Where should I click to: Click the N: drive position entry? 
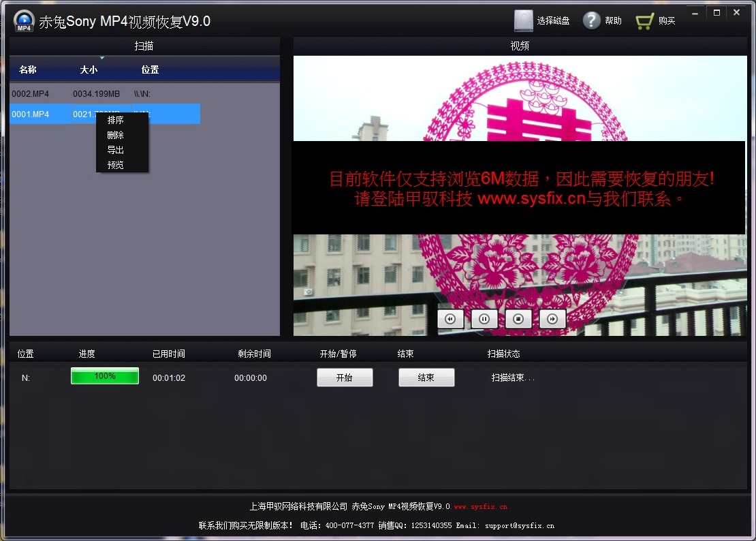pyautogui.click(x=26, y=378)
